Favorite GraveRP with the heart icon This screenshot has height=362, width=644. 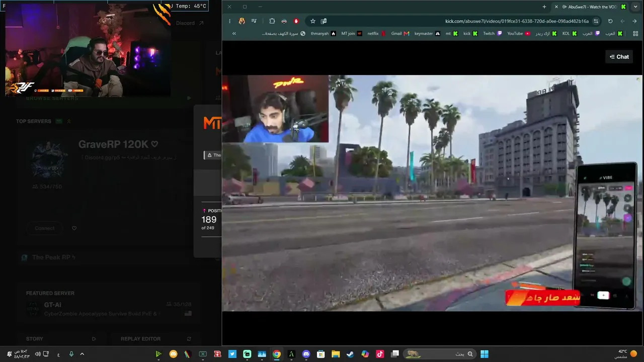[74, 228]
